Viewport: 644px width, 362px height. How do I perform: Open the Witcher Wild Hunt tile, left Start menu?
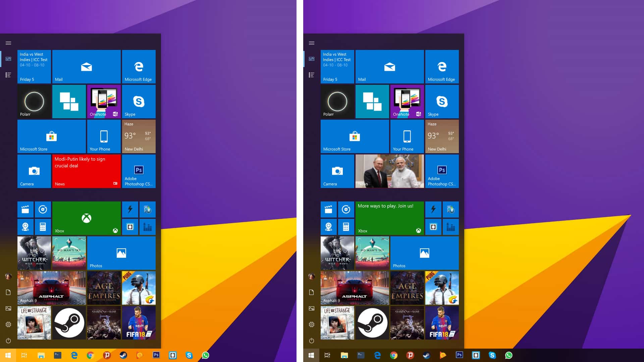(x=34, y=253)
